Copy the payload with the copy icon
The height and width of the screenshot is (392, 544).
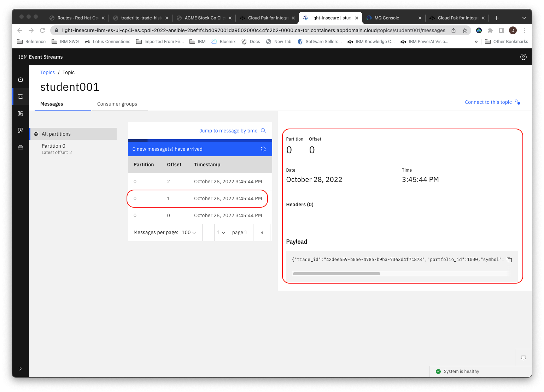509,260
